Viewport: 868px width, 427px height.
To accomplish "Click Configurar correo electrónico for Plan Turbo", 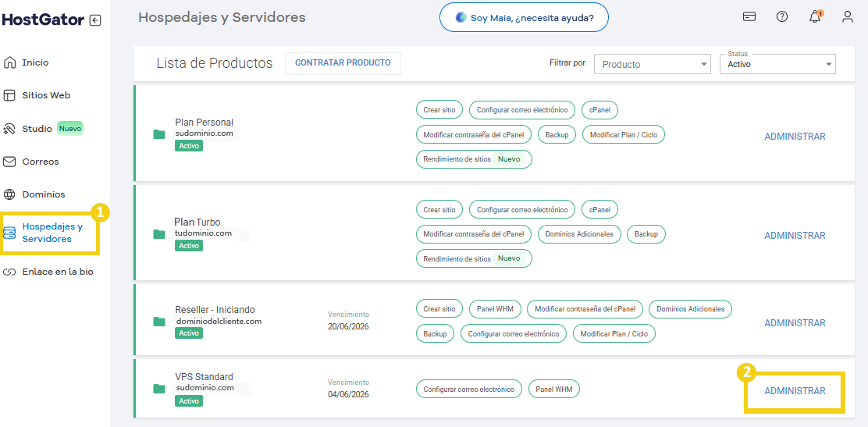I will pos(522,210).
